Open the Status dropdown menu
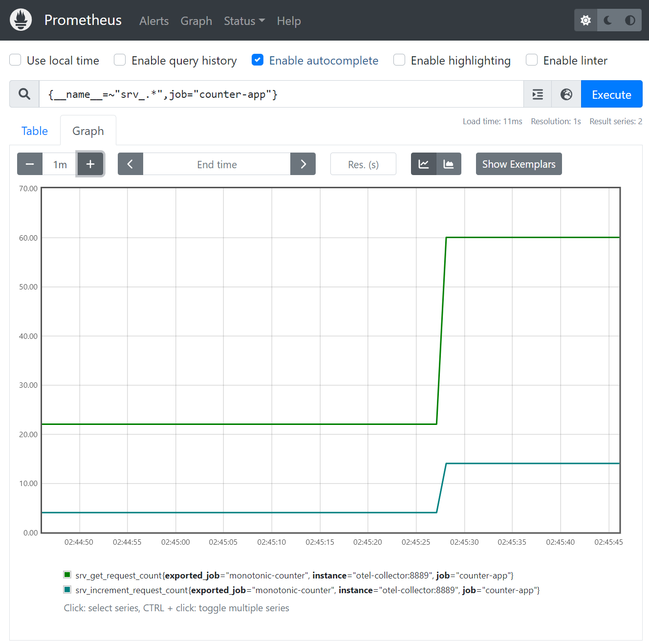 pyautogui.click(x=244, y=21)
